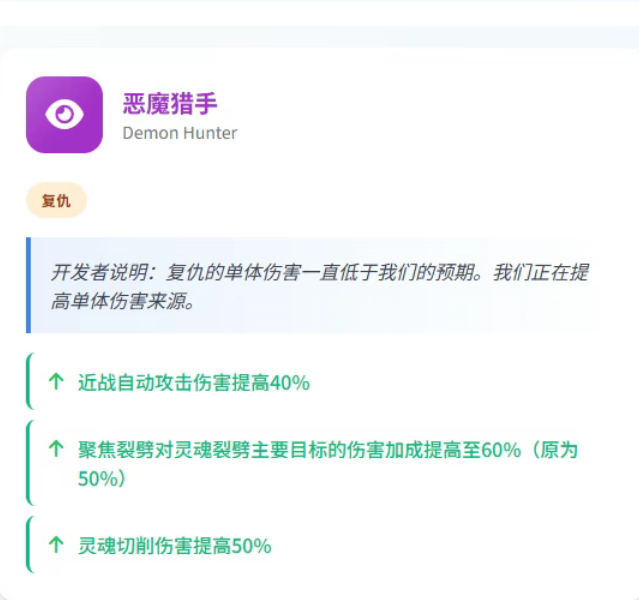The image size is (639, 600).
Task: Click the 近战自动攻击伤害提高40% change entry
Action: tap(194, 383)
